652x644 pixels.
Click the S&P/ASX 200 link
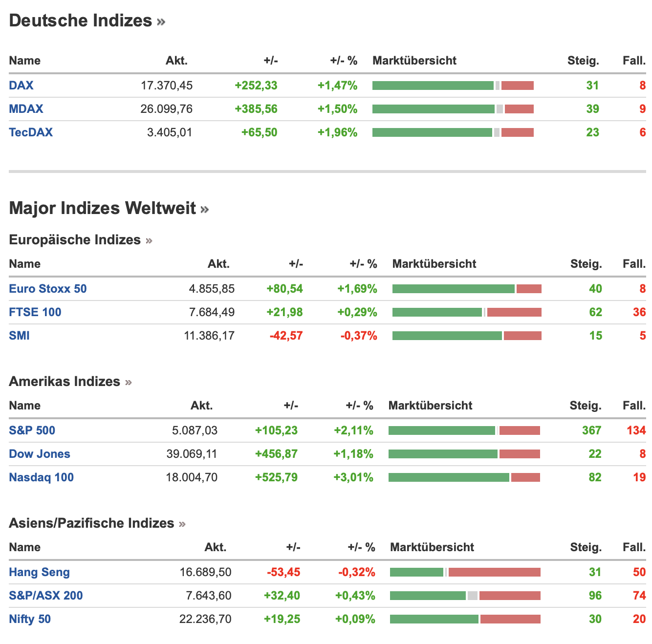pos(45,596)
